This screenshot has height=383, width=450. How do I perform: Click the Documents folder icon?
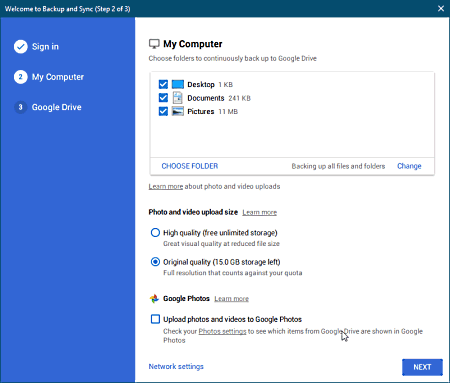pos(178,98)
